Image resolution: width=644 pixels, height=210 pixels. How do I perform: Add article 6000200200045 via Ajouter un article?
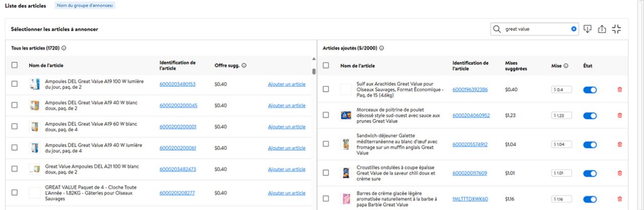(286, 105)
